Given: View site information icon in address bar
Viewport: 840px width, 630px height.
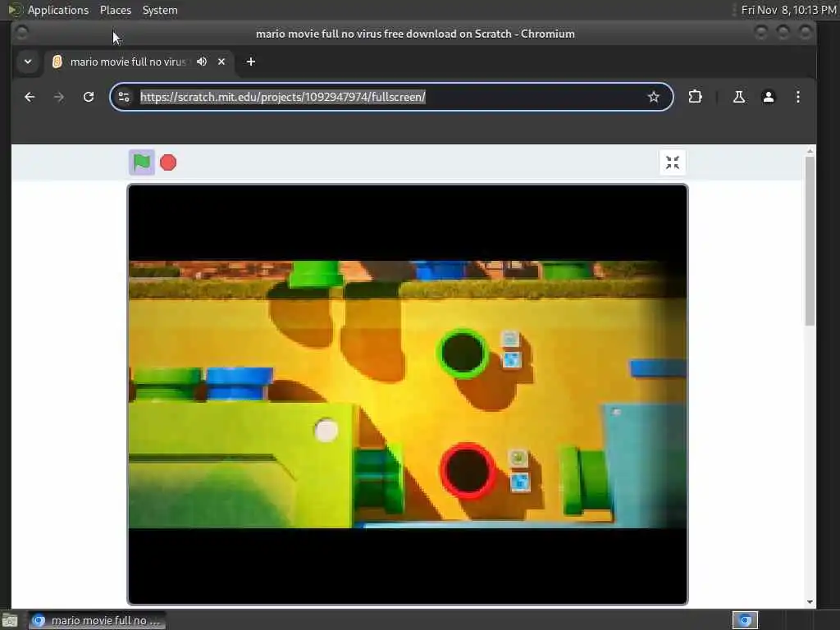Looking at the screenshot, I should [124, 97].
